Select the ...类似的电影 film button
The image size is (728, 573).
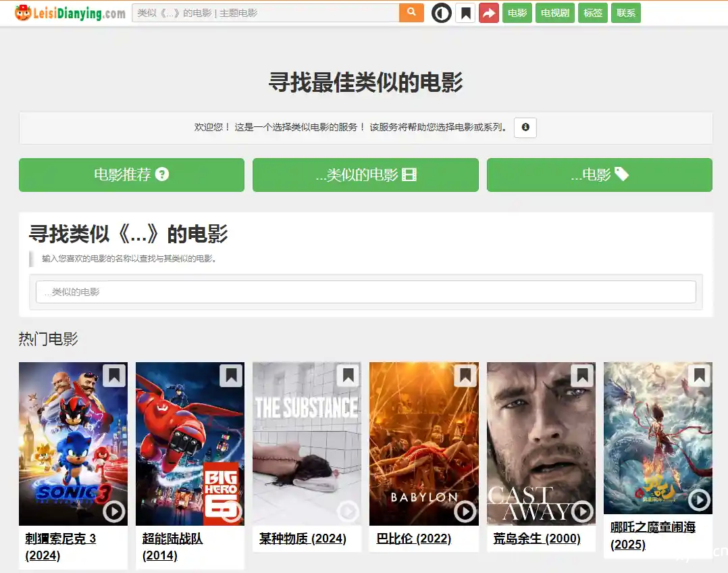pos(365,175)
